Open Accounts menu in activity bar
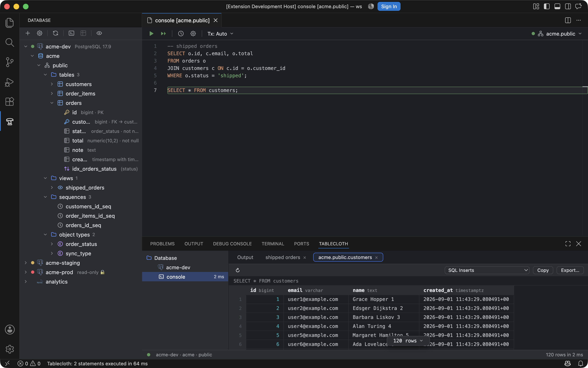The width and height of the screenshot is (588, 368). tap(9, 330)
